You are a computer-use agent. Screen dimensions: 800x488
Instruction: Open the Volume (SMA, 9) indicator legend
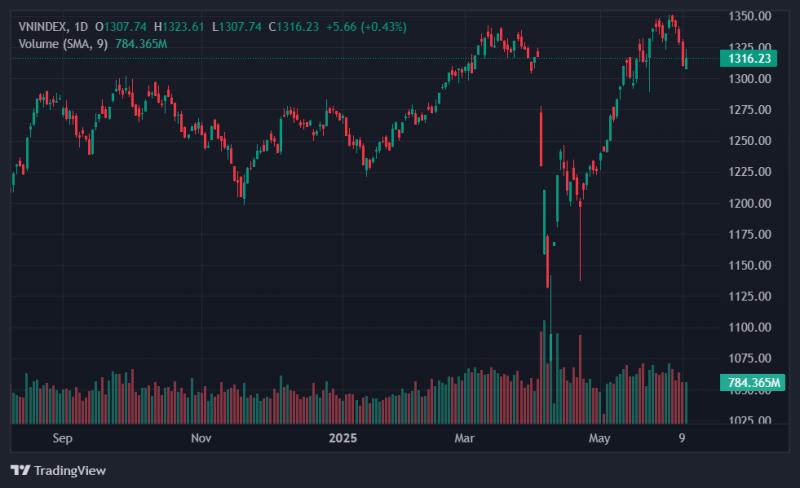(x=63, y=44)
